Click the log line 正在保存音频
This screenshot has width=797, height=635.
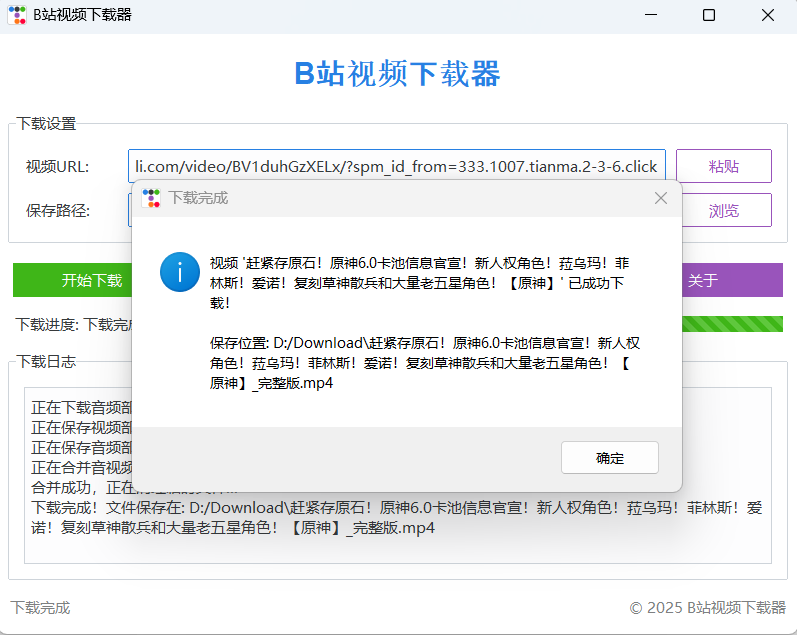pyautogui.click(x=81, y=447)
